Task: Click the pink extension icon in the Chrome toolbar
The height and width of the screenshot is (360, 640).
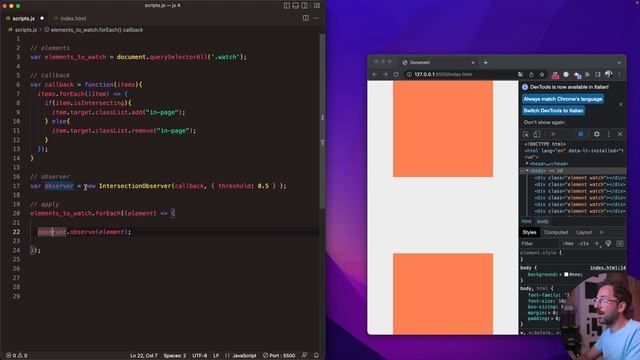Action: click(x=555, y=75)
